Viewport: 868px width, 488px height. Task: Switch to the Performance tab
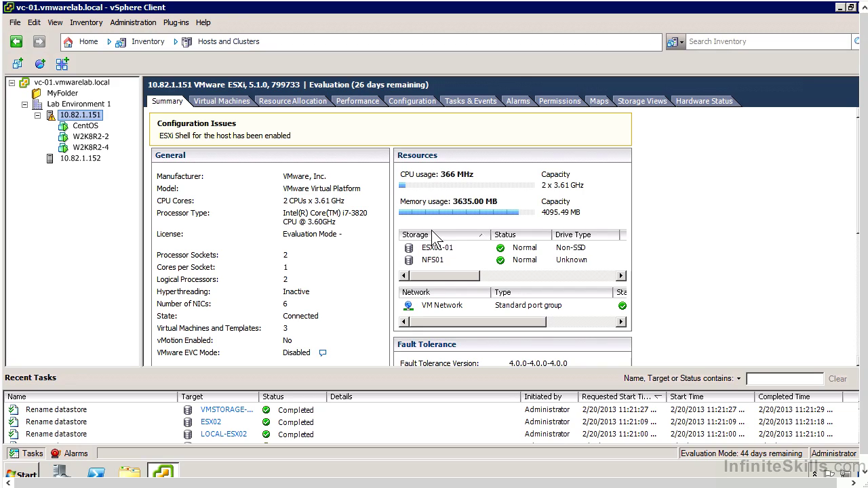click(357, 101)
